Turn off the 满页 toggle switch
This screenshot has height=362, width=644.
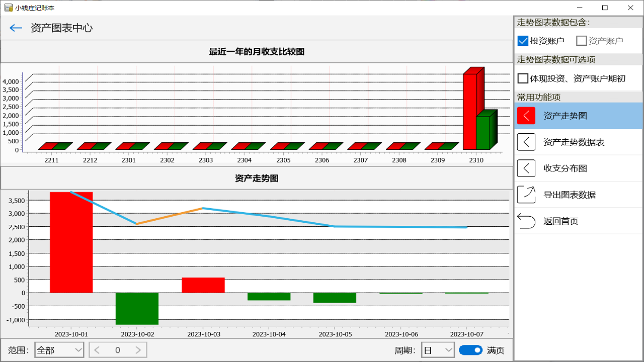pyautogui.click(x=471, y=349)
